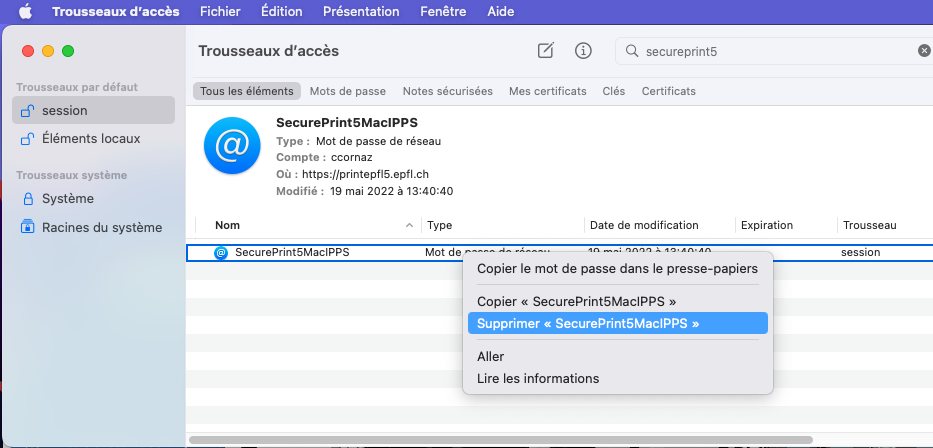Image resolution: width=933 pixels, height=448 pixels.
Task: Zoom the window with green button
Action: pos(68,51)
